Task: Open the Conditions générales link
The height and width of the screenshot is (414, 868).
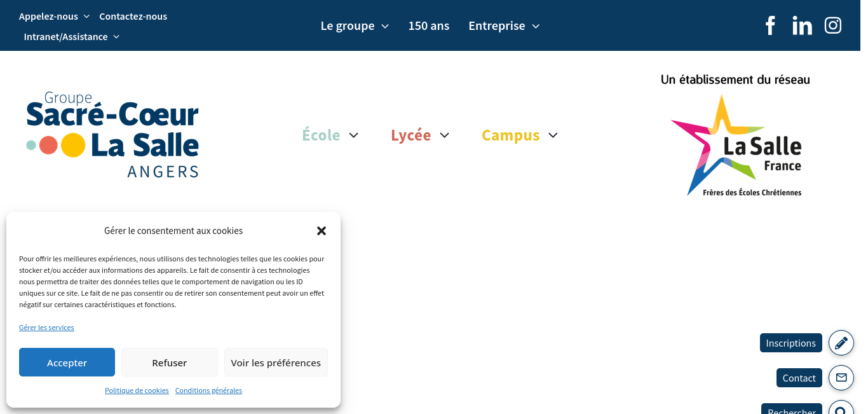Action: coord(208,390)
